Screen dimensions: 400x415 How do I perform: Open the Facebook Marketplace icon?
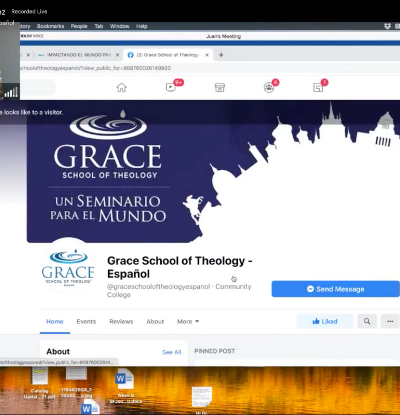220,88
